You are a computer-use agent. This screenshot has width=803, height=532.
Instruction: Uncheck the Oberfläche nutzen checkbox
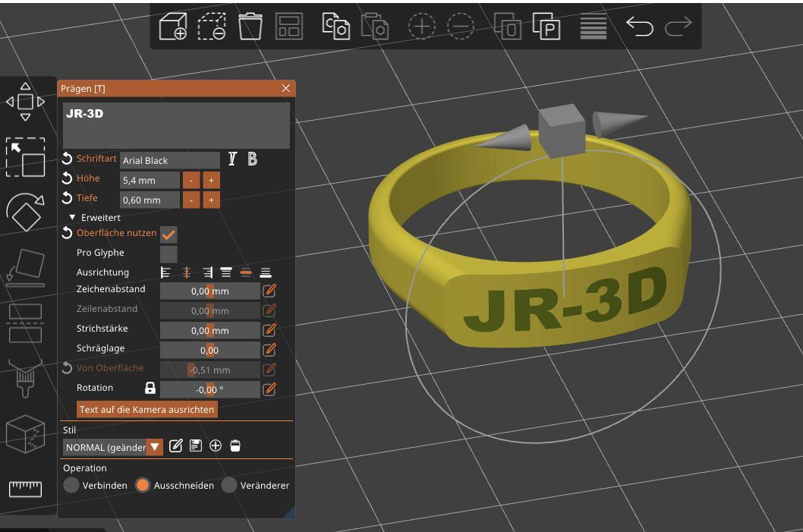(168, 235)
